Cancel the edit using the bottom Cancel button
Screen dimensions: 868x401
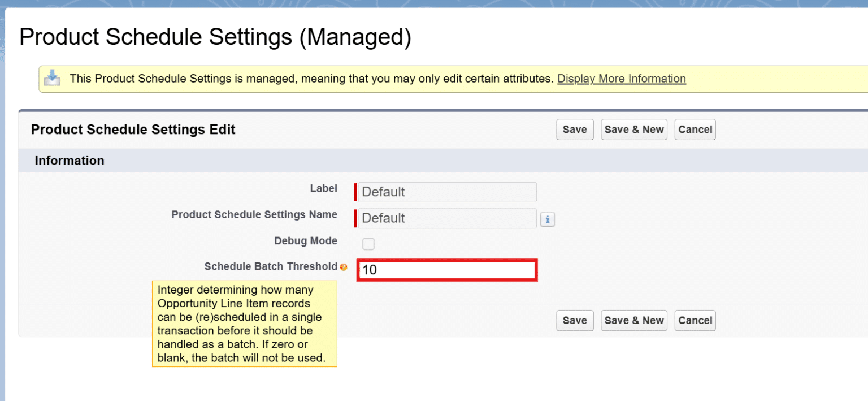tap(695, 320)
